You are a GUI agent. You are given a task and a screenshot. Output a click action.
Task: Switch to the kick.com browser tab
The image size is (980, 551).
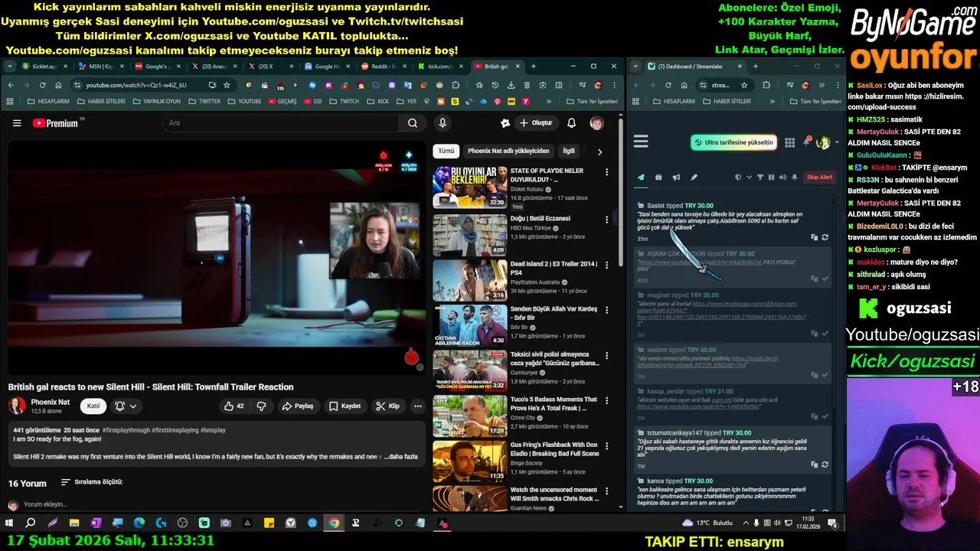click(x=441, y=67)
